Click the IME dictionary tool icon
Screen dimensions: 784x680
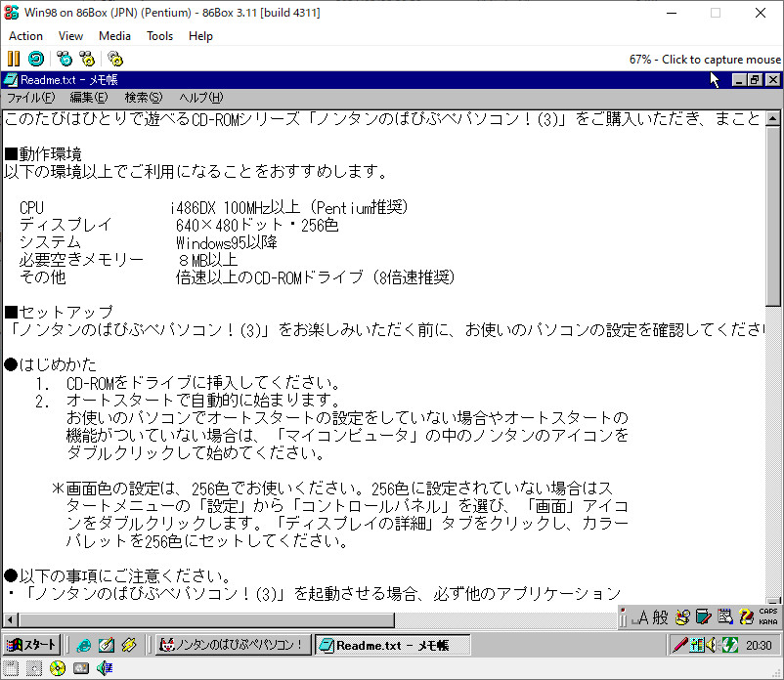(704, 617)
